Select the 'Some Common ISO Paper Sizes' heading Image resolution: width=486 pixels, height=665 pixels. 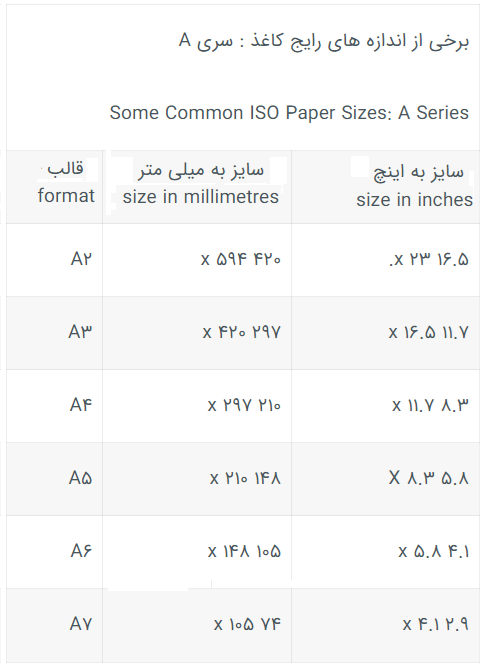tap(289, 113)
